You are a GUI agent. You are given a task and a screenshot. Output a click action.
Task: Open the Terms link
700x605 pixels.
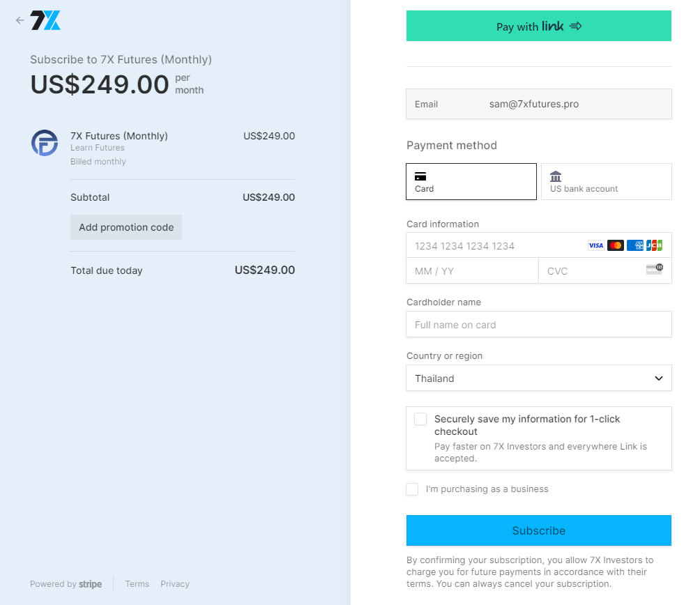click(137, 584)
